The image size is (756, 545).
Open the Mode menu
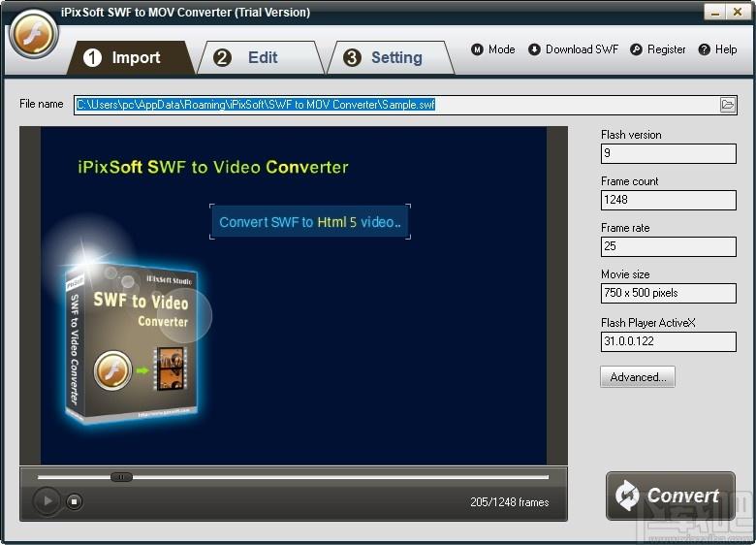(492, 49)
